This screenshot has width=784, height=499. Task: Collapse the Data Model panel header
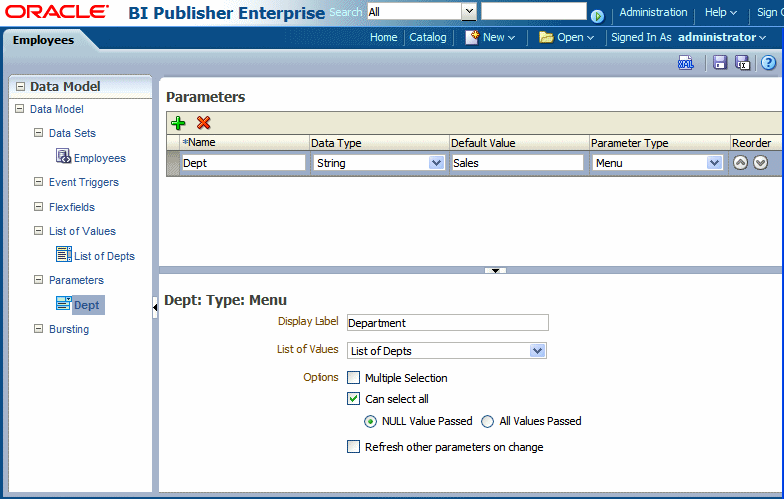(20, 86)
